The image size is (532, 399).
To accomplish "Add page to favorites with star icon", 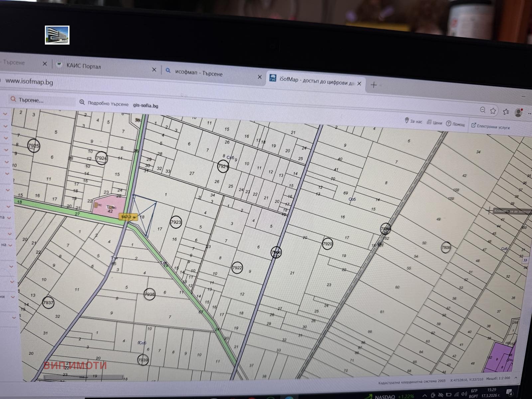I will tap(493, 111).
